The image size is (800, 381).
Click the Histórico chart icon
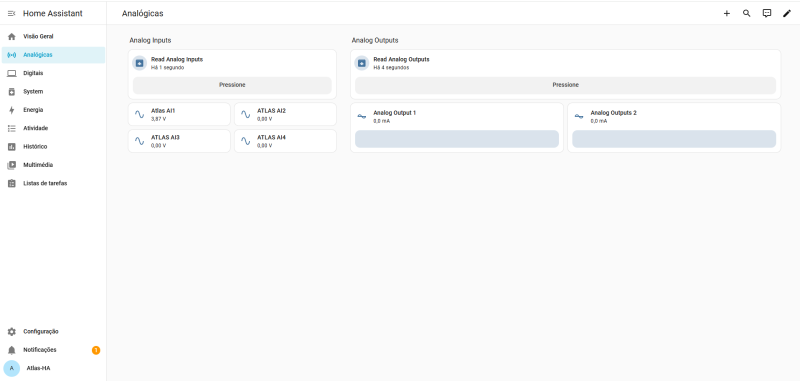point(12,147)
